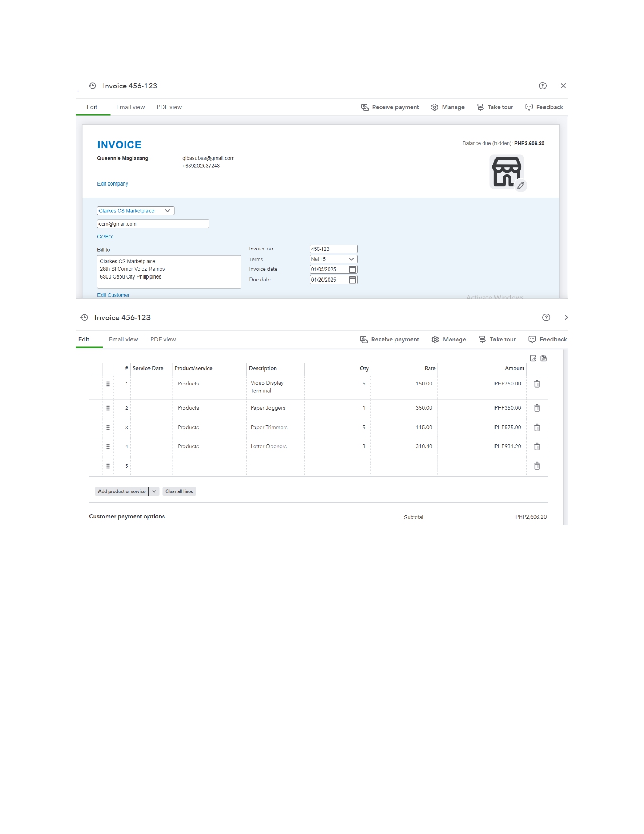Click Cc/Bcc link

(x=105, y=237)
